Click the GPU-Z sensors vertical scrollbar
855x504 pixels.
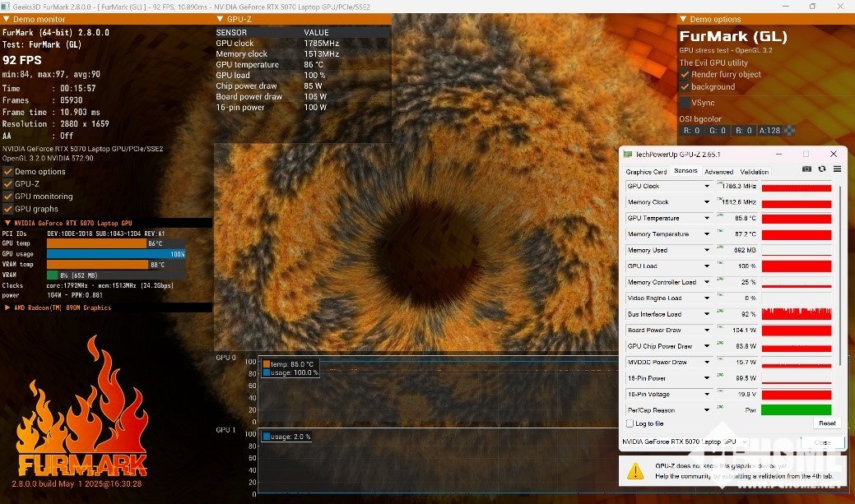click(840, 274)
